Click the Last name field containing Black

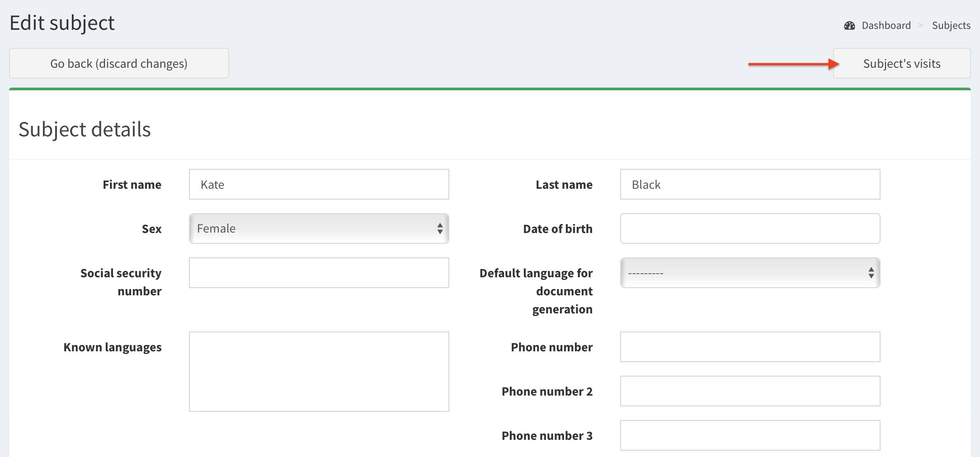coord(749,184)
